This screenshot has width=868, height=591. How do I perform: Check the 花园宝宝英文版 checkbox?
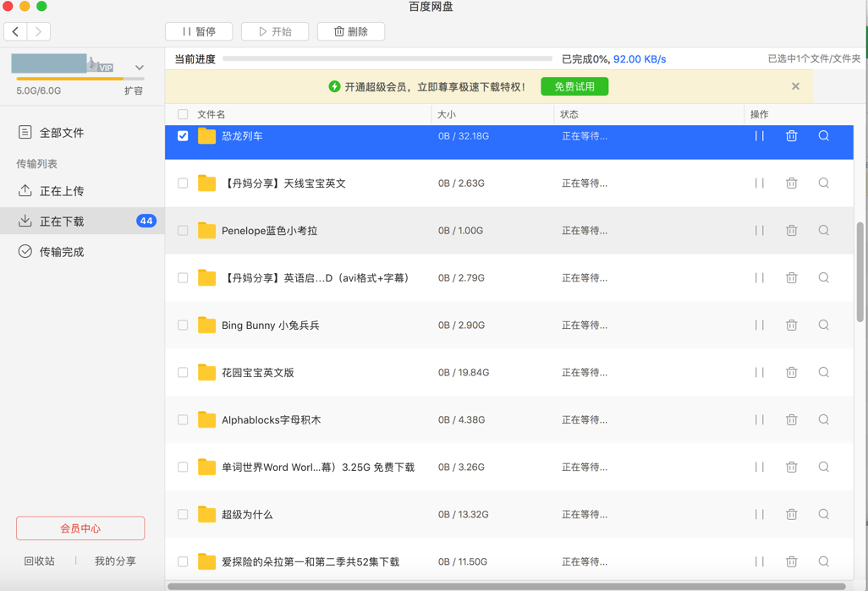tap(183, 372)
